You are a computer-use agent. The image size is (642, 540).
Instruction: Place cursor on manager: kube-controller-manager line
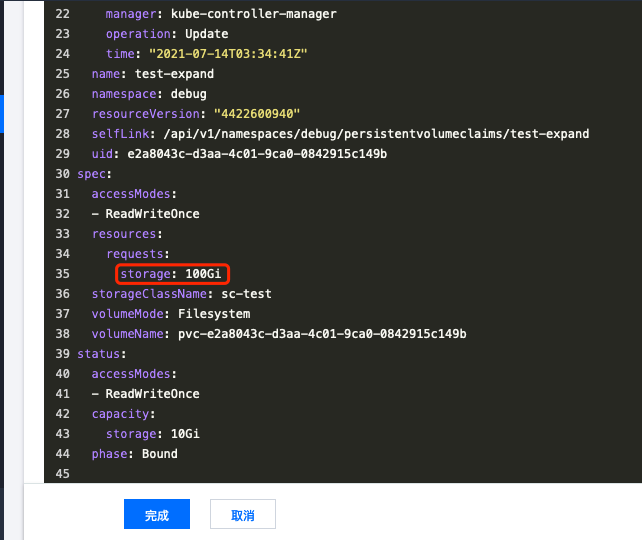pos(220,14)
